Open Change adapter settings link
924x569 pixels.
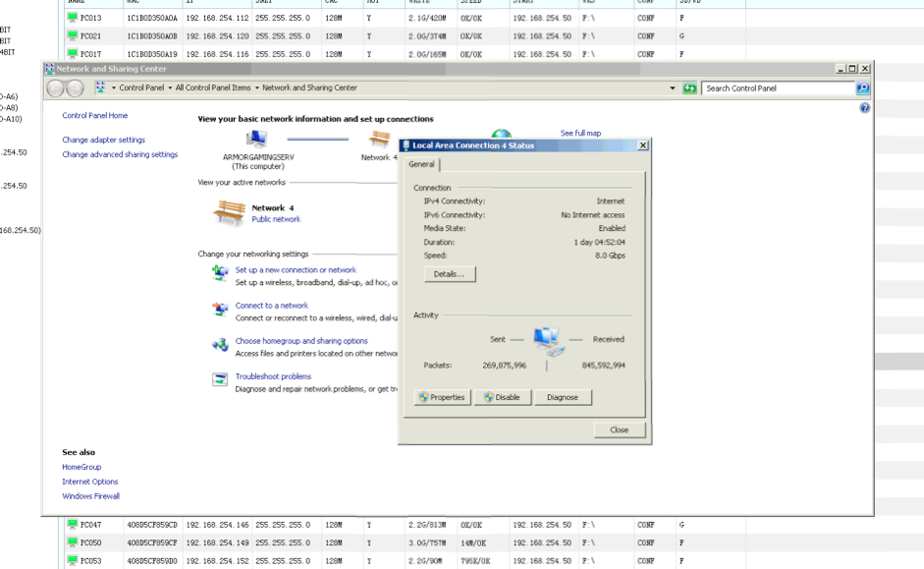103,141
